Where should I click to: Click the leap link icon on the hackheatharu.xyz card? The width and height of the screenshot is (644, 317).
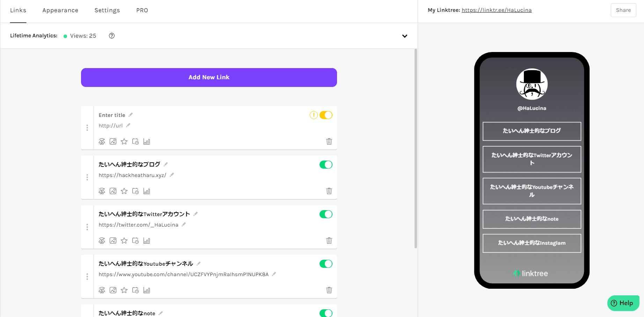point(102,191)
